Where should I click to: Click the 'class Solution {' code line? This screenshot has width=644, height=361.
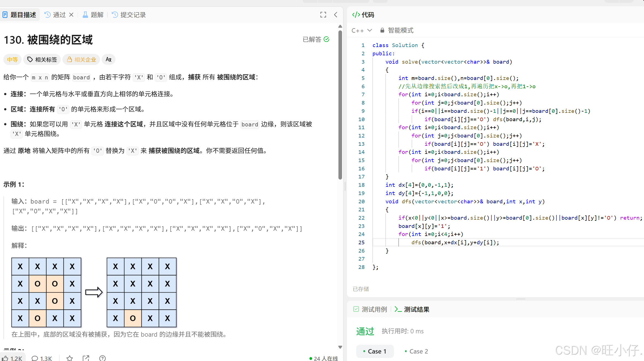click(398, 45)
